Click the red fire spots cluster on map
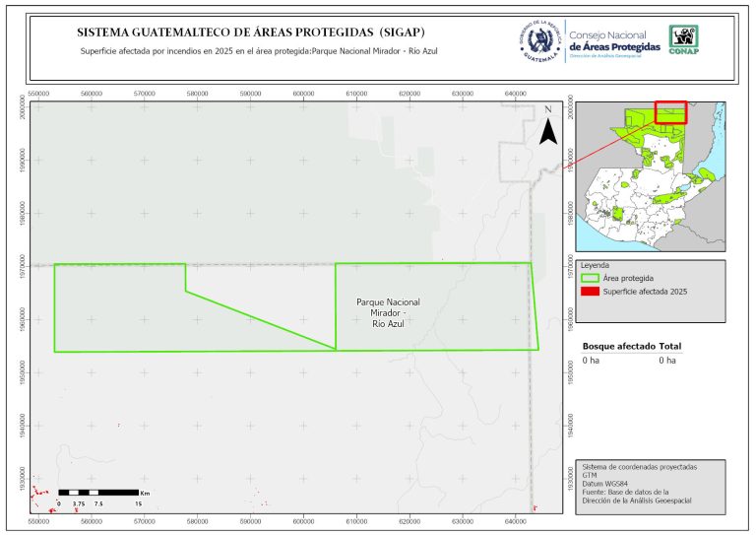 39,491
